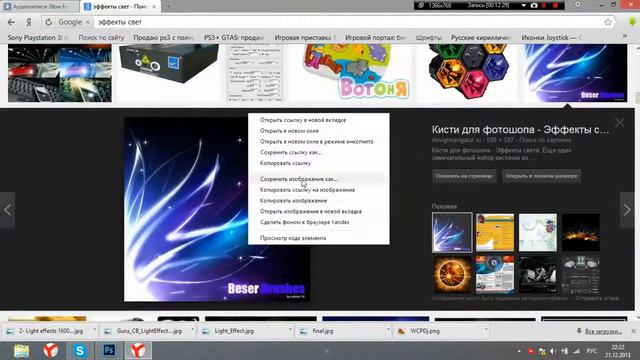Open File Explorer from the taskbar
The width and height of the screenshot is (640, 360).
coord(21,351)
